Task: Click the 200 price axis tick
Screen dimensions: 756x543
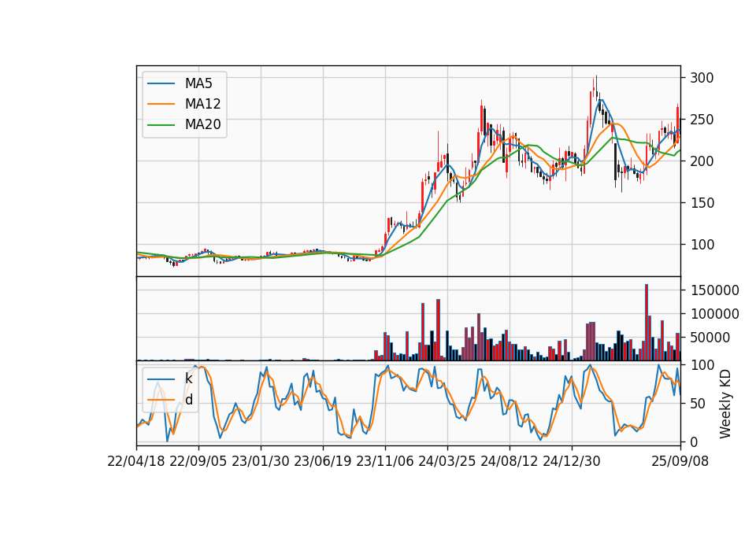Action: coord(702,161)
